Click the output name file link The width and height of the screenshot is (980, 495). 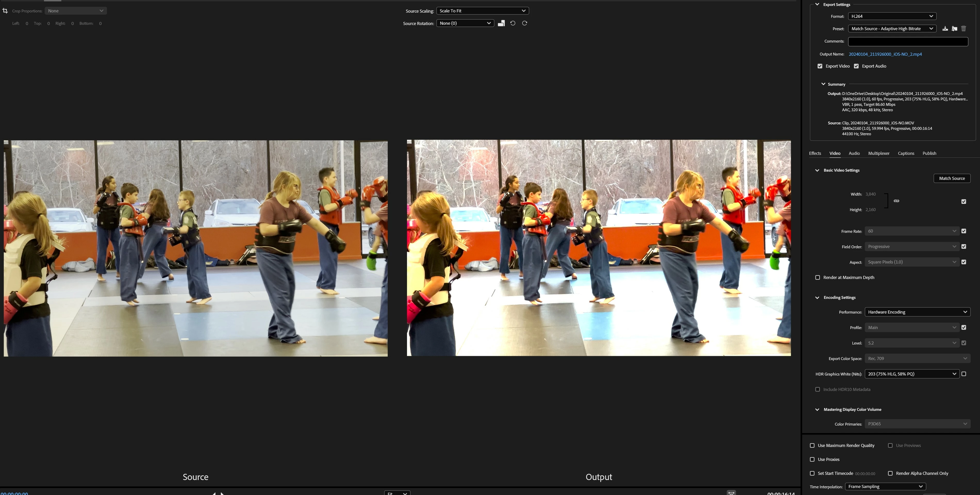point(885,54)
